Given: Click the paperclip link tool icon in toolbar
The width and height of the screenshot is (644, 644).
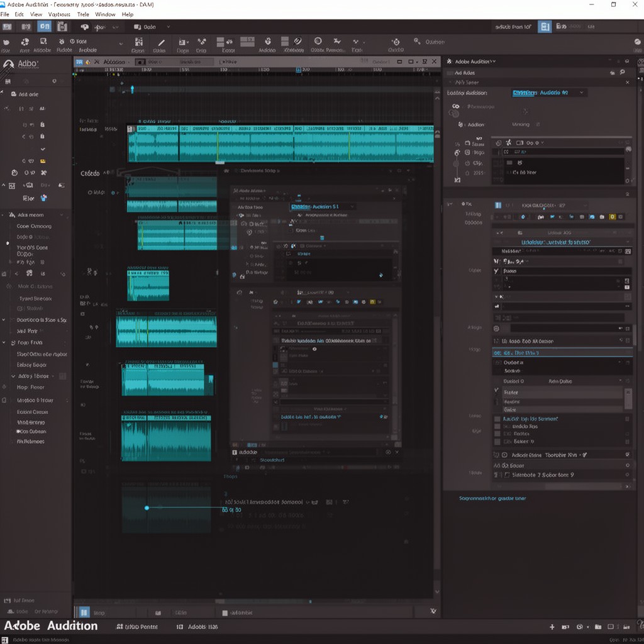Looking at the screenshot, I should point(298,41).
